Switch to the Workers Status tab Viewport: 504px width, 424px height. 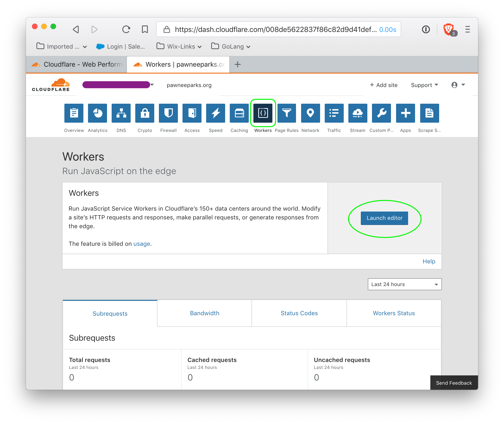394,313
